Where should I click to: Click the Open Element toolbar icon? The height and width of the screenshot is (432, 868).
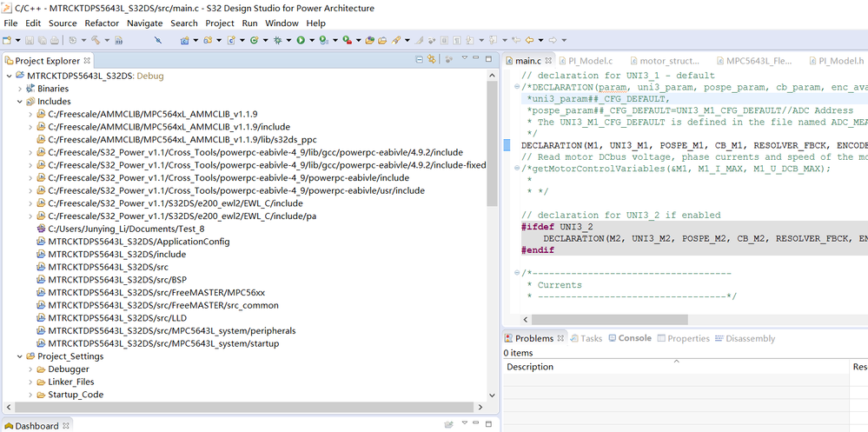[x=370, y=40]
